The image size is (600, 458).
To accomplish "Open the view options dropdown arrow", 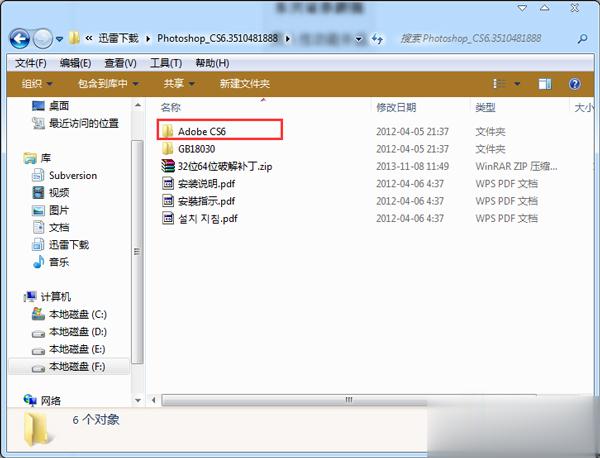I will [517, 84].
